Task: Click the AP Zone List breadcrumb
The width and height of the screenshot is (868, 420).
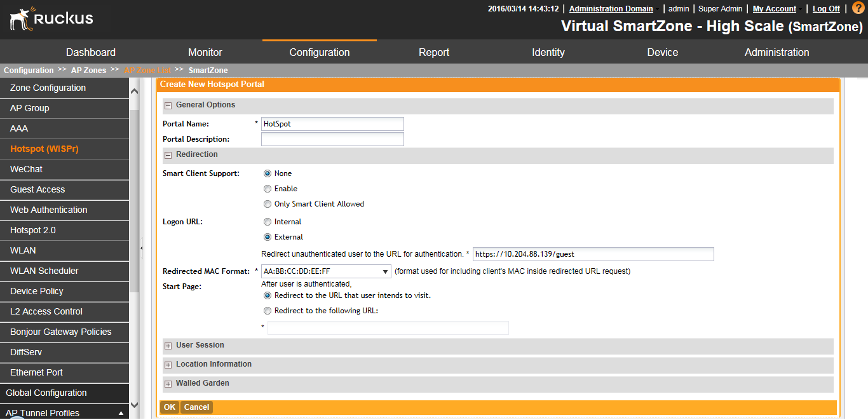Action: 147,71
